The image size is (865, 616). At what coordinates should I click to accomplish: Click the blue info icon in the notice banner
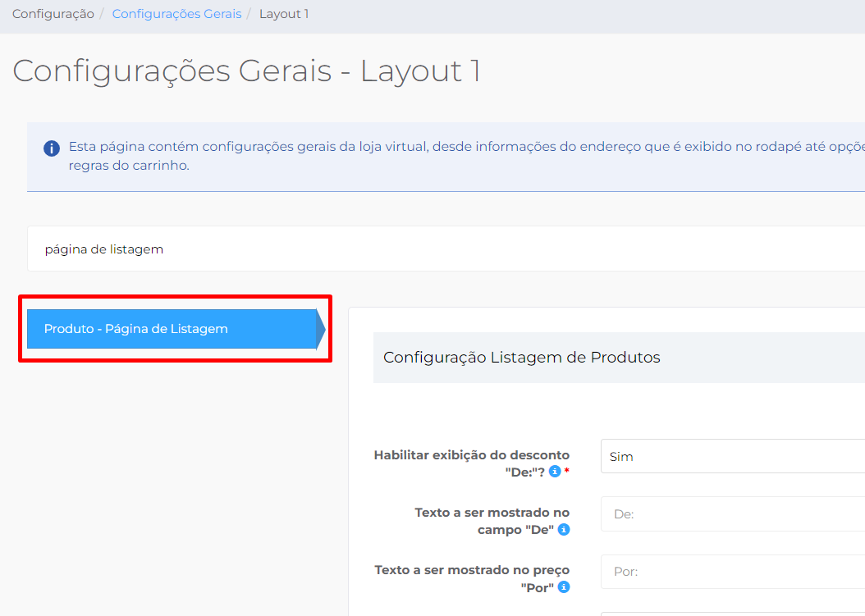(x=52, y=148)
